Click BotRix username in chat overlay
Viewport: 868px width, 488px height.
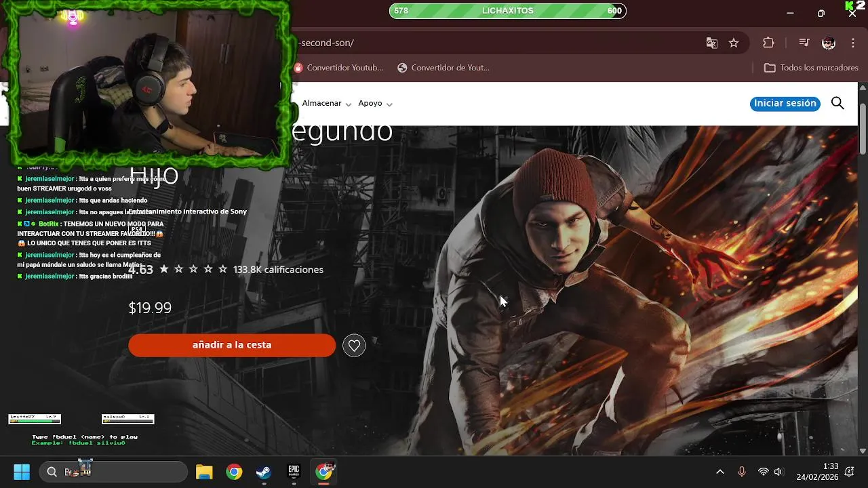pyautogui.click(x=48, y=224)
